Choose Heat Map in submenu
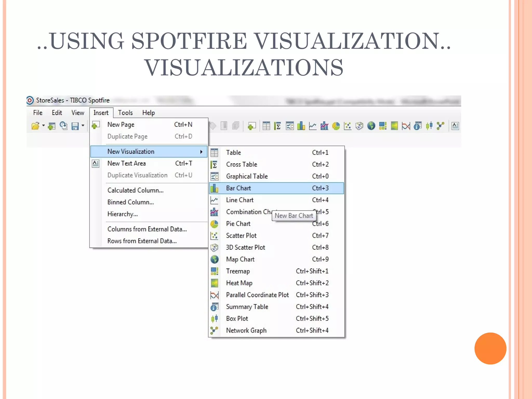Image resolution: width=532 pixels, height=399 pixels. 276,283
